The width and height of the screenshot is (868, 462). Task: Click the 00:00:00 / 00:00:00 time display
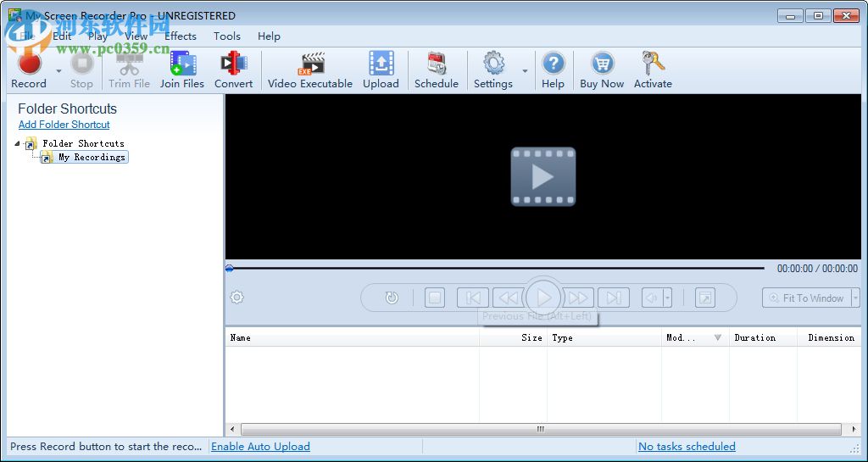click(818, 269)
